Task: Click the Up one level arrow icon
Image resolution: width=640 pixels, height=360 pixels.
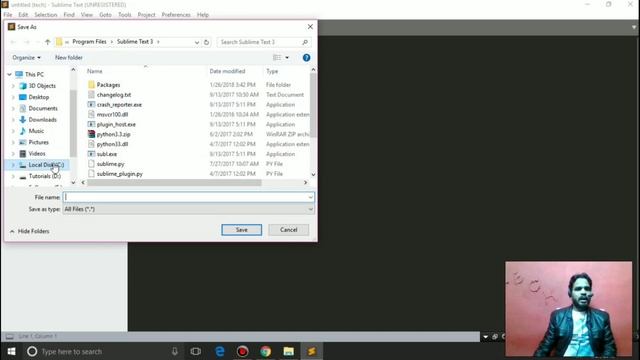Action: 47,42
